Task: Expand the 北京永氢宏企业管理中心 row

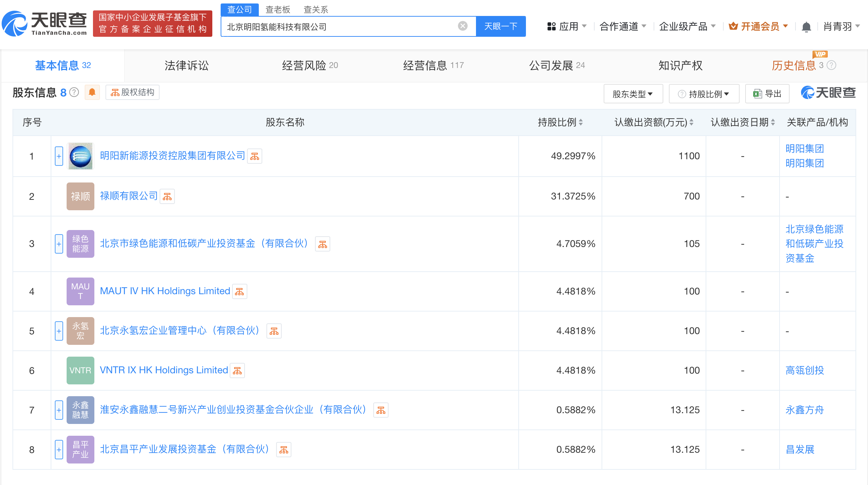Action: tap(59, 331)
